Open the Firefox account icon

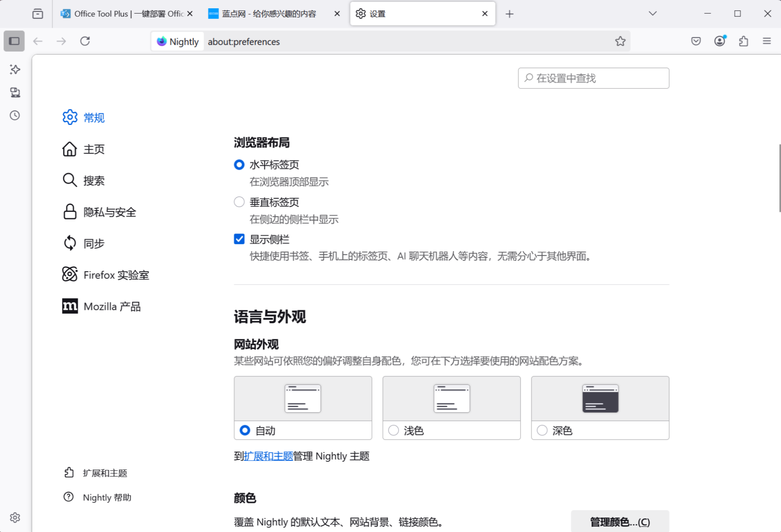(719, 41)
